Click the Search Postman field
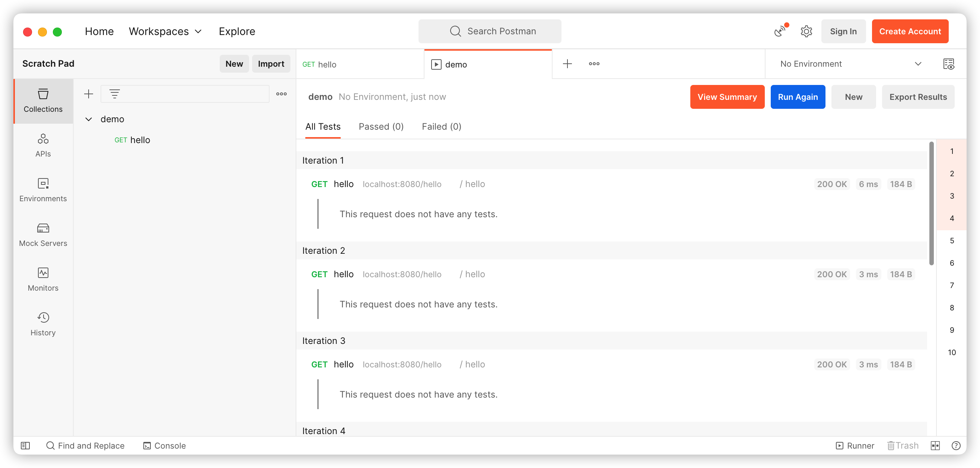This screenshot has height=468, width=980. click(490, 31)
